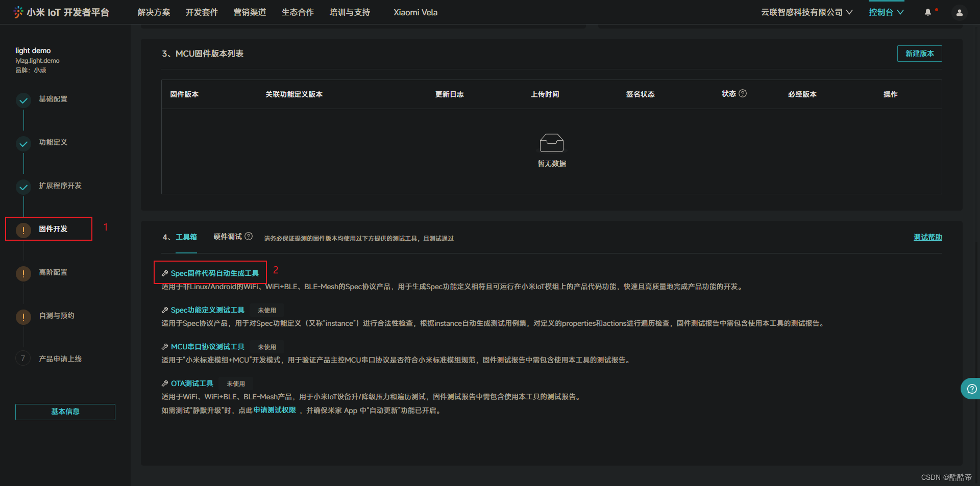
Task: Open the 解决方案 menu
Action: tap(154, 12)
